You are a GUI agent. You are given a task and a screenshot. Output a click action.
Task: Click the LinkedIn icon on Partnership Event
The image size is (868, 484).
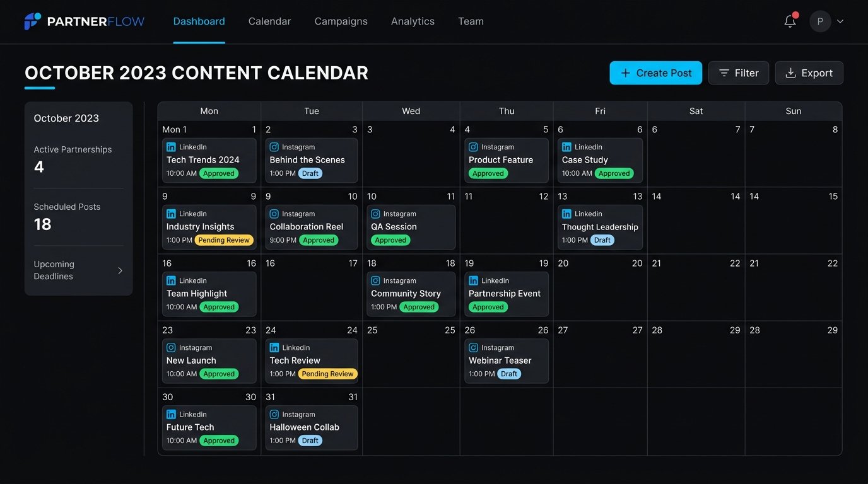(x=473, y=280)
